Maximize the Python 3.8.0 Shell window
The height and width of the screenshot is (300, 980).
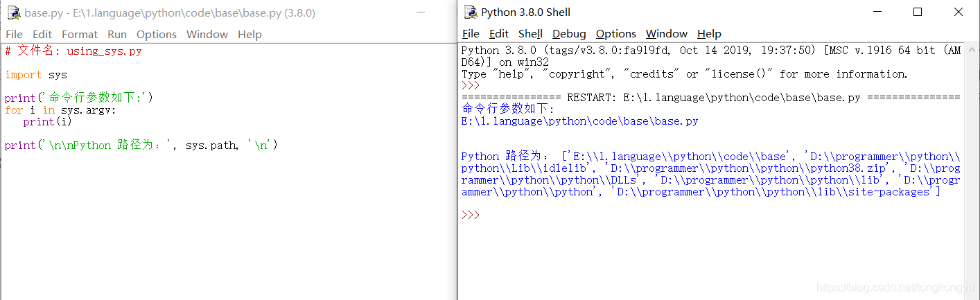click(918, 12)
